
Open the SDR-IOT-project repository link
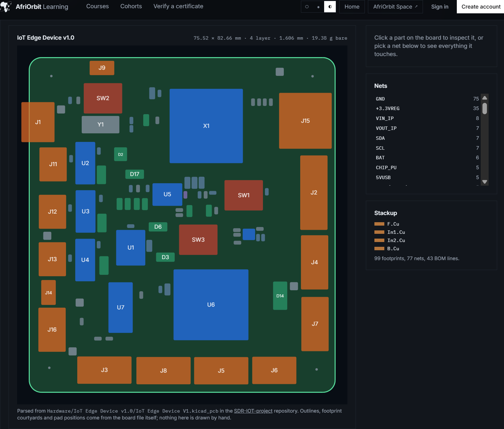pyautogui.click(x=253, y=411)
